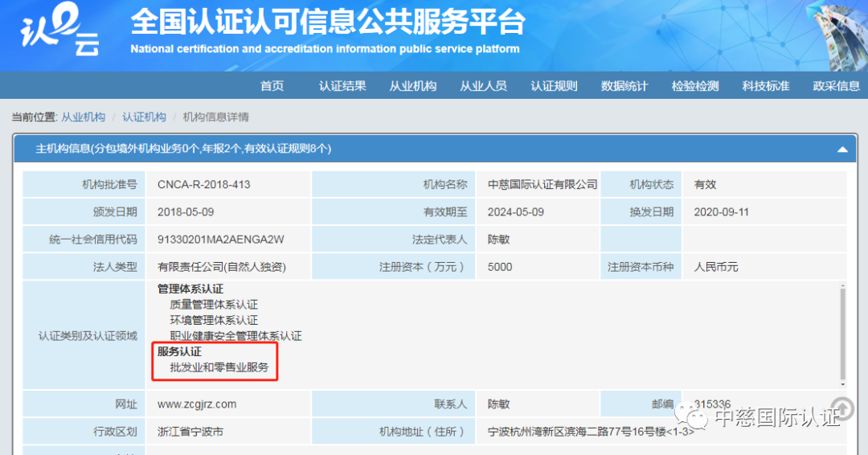Open the 检验检测 menu
868x455 pixels.
[695, 86]
